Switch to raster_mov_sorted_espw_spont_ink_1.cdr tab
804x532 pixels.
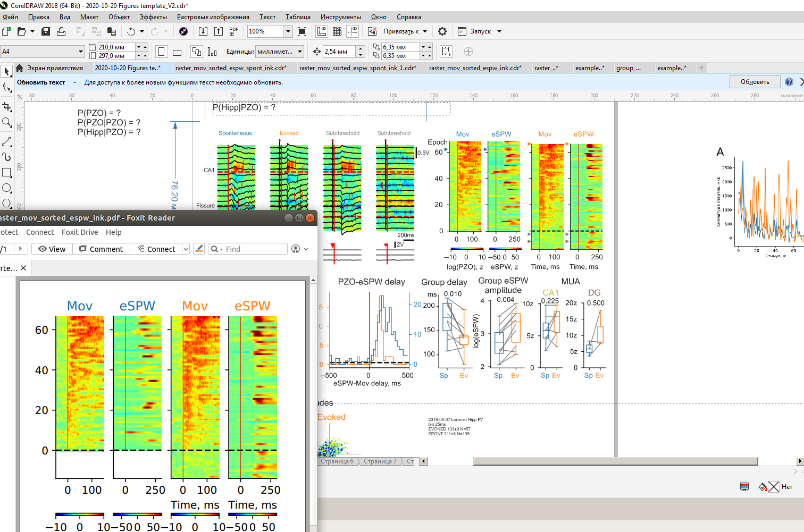tap(357, 68)
